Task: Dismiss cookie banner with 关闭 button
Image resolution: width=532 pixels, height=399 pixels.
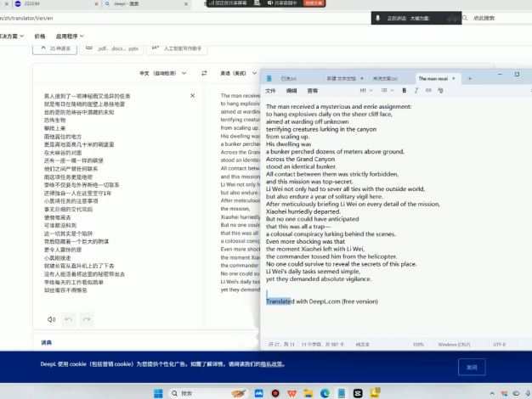Action: [x=472, y=367]
